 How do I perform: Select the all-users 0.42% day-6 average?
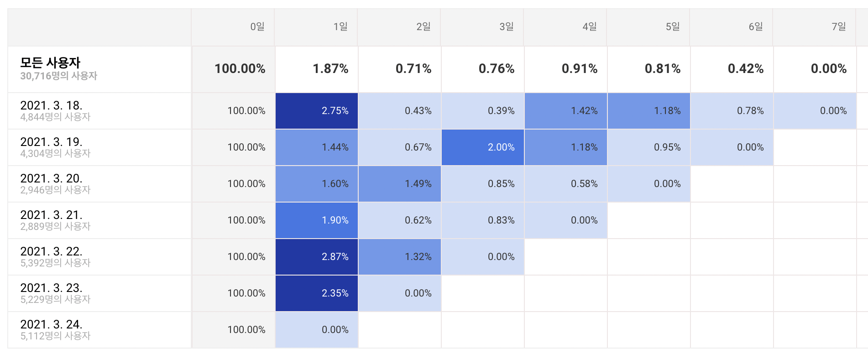(745, 69)
